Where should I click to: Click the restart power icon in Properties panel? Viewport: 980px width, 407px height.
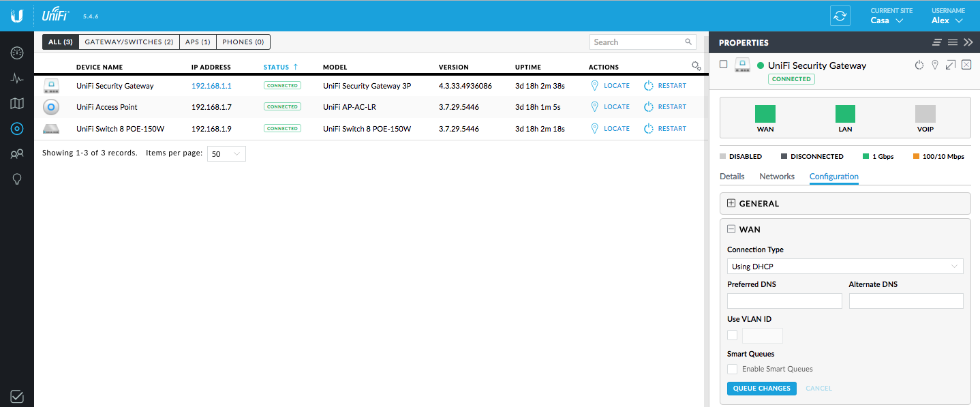coord(919,65)
